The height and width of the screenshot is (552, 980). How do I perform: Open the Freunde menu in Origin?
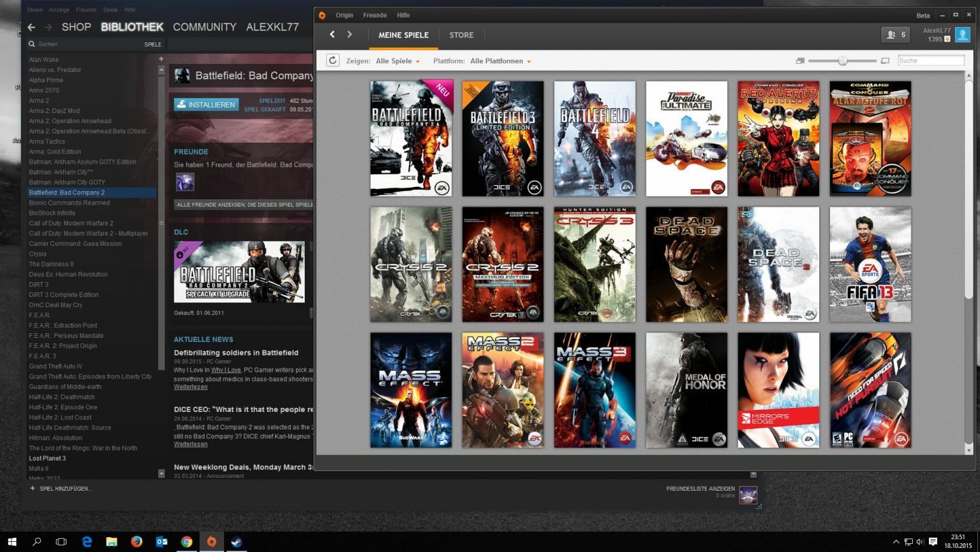(x=375, y=15)
